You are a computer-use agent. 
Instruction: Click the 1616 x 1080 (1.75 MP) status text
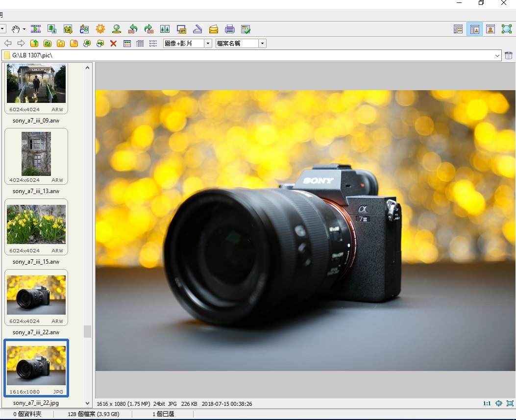123,404
